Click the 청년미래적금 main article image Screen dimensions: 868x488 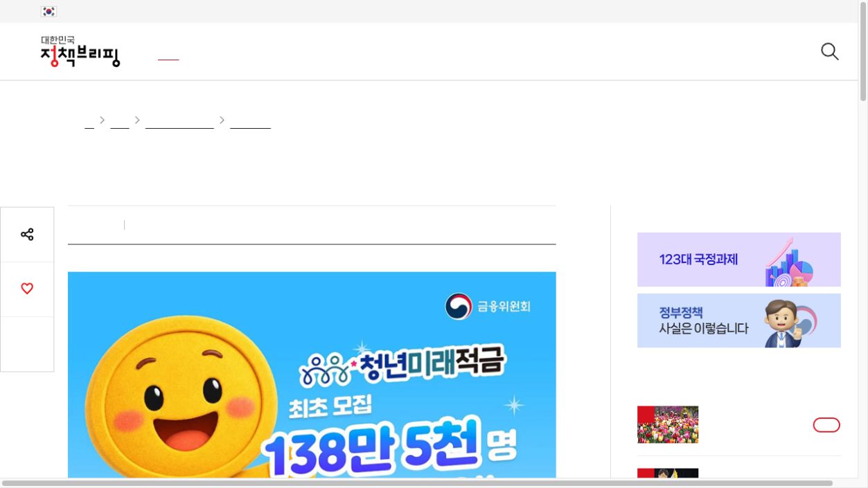click(x=312, y=374)
